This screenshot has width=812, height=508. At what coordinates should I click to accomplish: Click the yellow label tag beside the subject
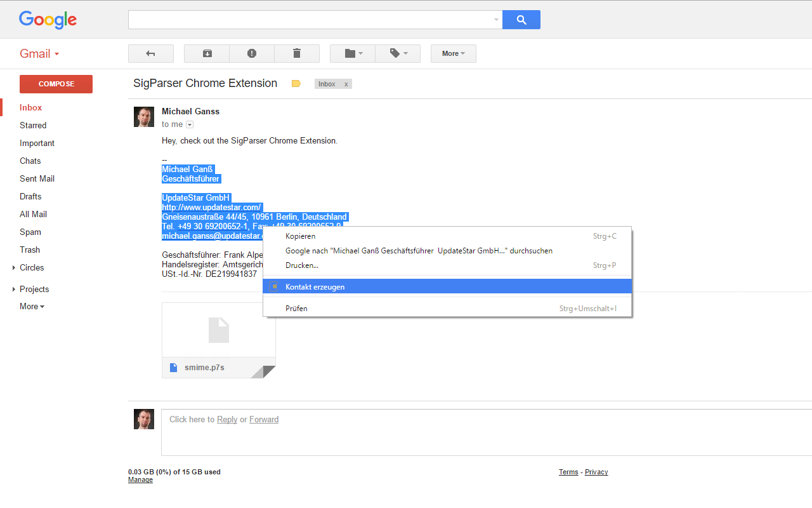(x=296, y=83)
